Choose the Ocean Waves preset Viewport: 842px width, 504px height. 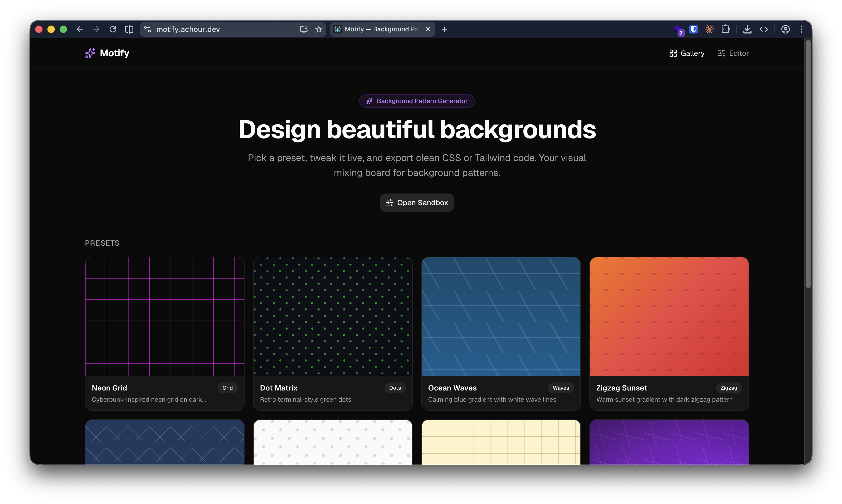[x=500, y=317]
